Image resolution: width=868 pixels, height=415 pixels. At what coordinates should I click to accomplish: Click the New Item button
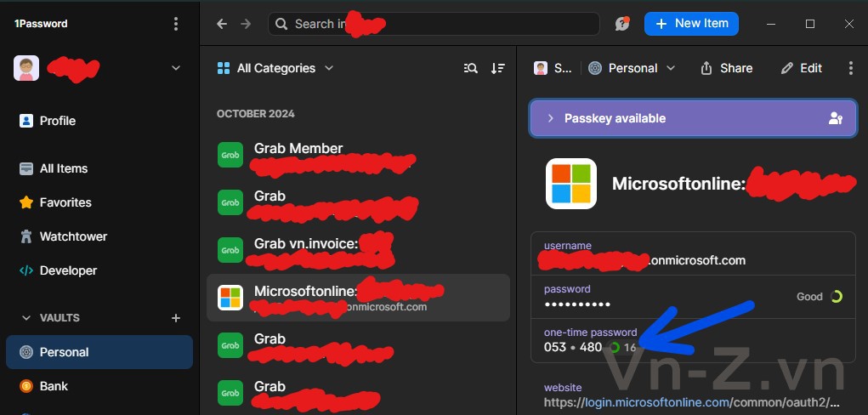(x=691, y=24)
